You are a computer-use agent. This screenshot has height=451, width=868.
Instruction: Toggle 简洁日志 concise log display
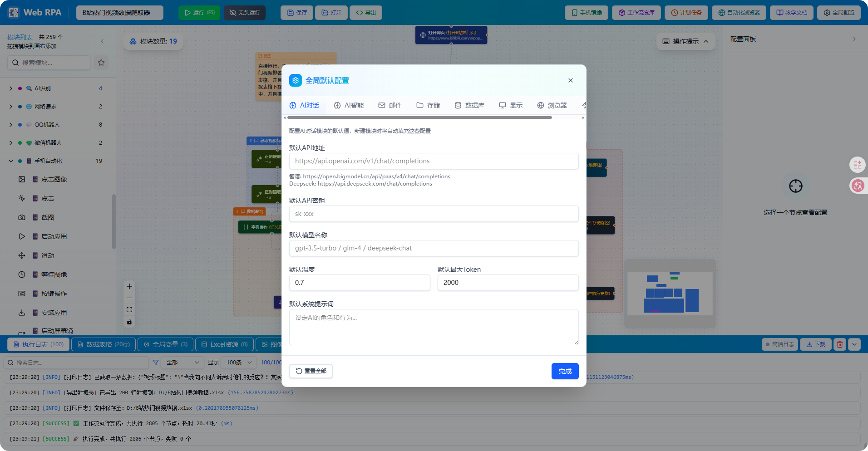tap(779, 344)
